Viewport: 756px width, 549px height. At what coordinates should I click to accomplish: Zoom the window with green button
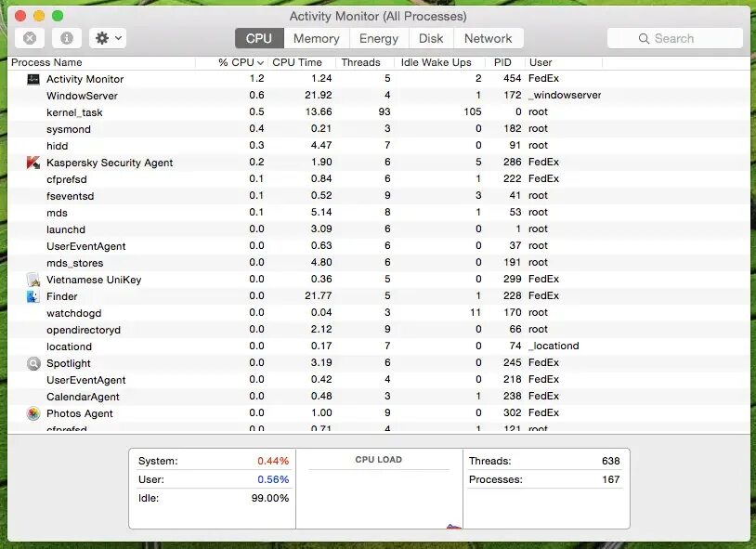pos(58,16)
